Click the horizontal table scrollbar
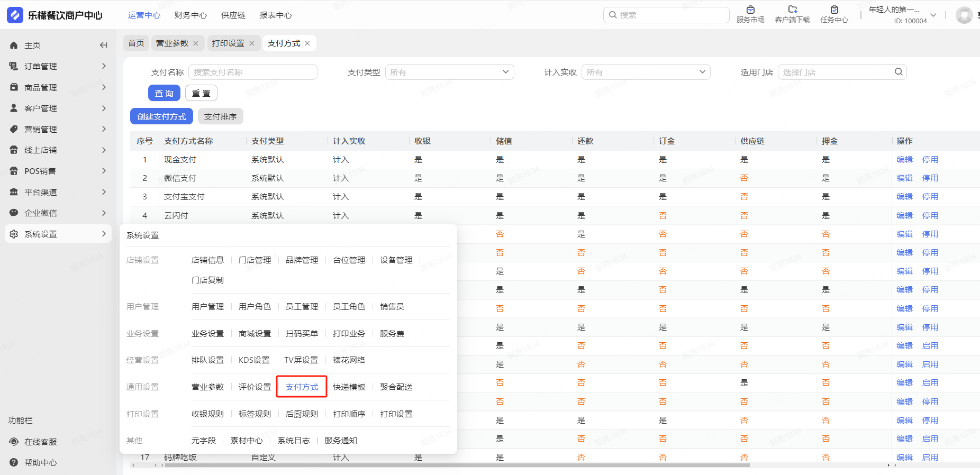Screen dimensions: 980x475 (457, 465)
